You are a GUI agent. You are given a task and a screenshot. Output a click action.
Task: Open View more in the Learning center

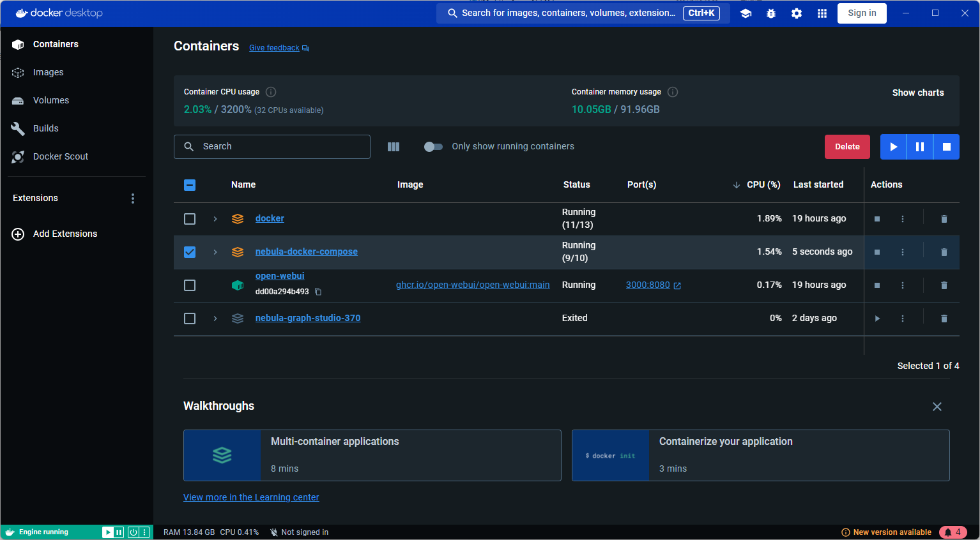click(251, 497)
